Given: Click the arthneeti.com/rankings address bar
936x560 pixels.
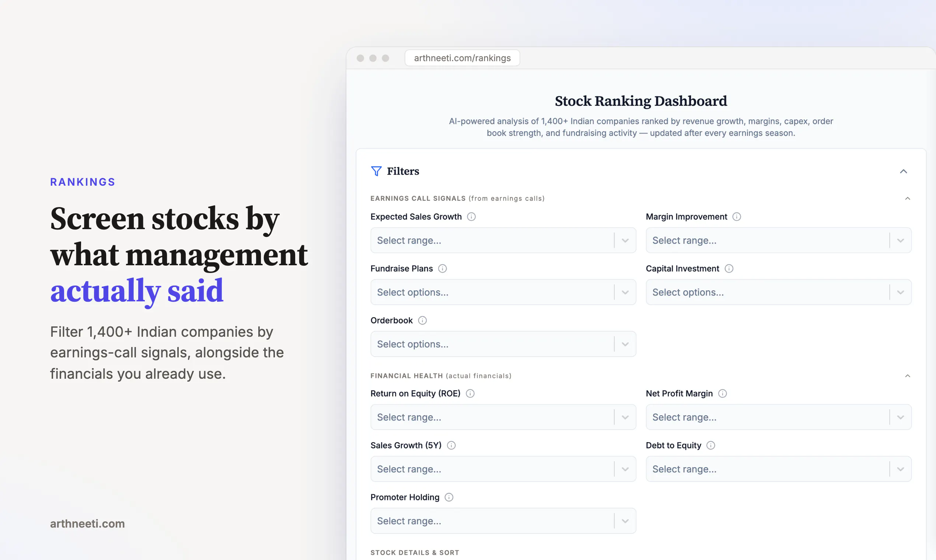Looking at the screenshot, I should point(462,58).
